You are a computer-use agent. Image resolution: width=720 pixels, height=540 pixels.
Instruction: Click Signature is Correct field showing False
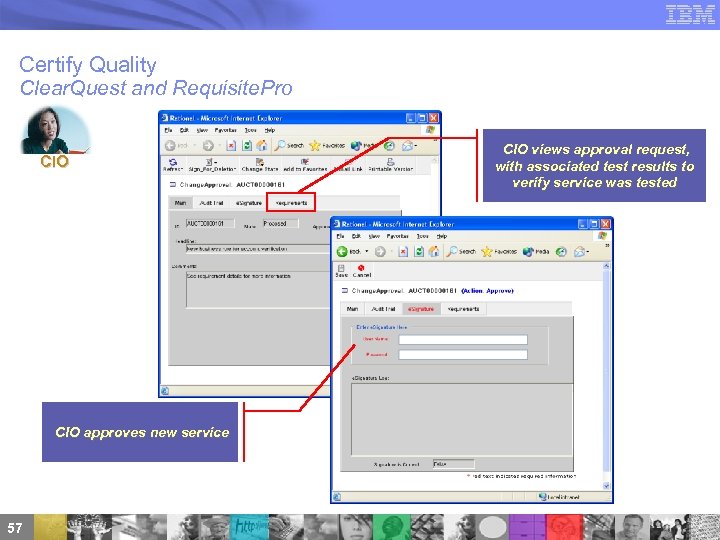(453, 464)
